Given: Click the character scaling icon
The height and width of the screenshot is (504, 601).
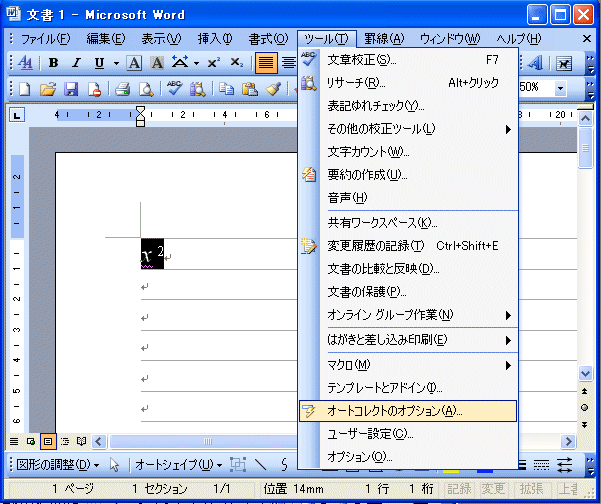Looking at the screenshot, I should tap(180, 62).
